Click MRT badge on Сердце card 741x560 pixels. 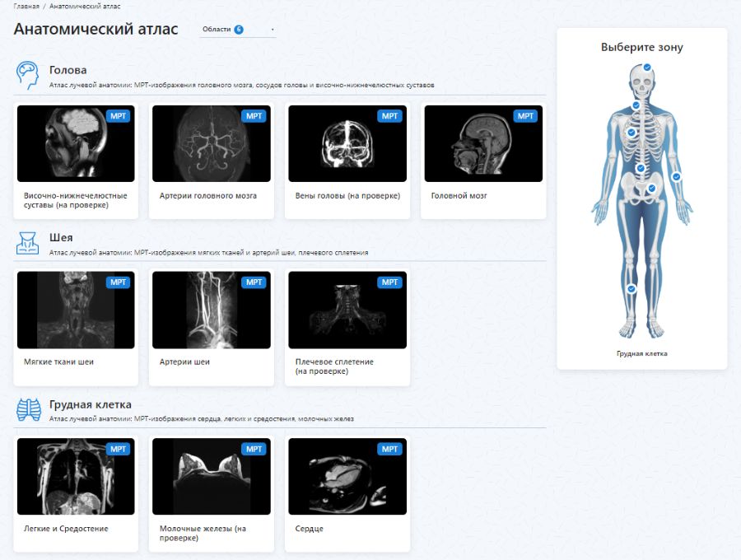[389, 449]
